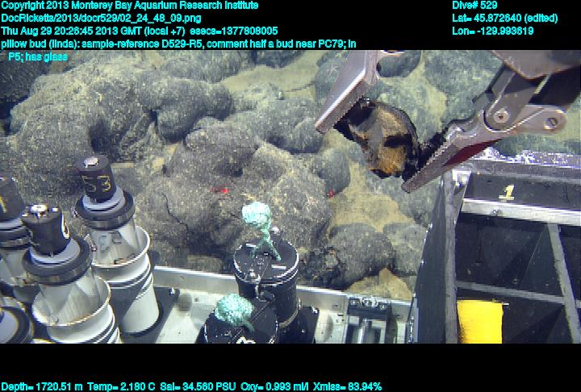Select the Lon= -129.993619 readout
This screenshot has width=581, height=392.
pyautogui.click(x=492, y=31)
